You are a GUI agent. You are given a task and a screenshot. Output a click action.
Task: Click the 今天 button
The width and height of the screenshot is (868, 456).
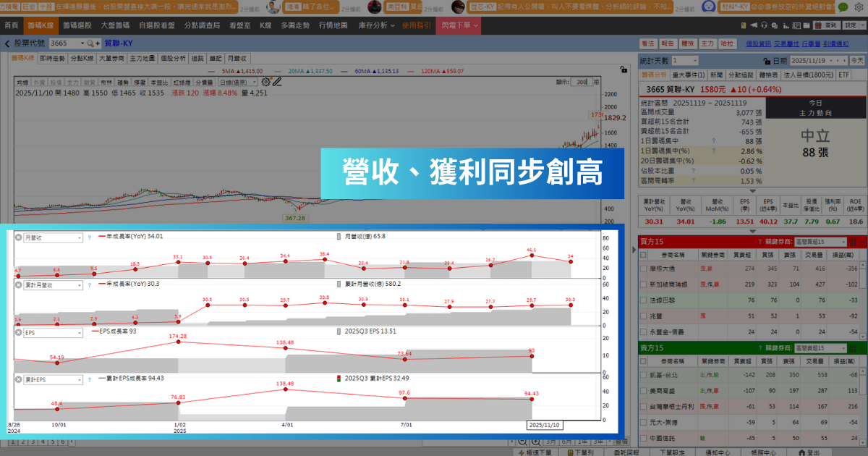pyautogui.click(x=856, y=62)
